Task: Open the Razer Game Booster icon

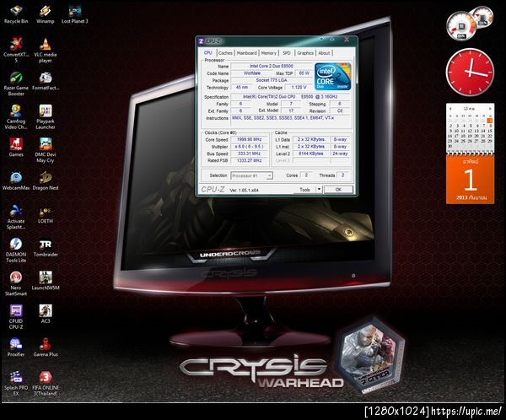Action: 16,83
